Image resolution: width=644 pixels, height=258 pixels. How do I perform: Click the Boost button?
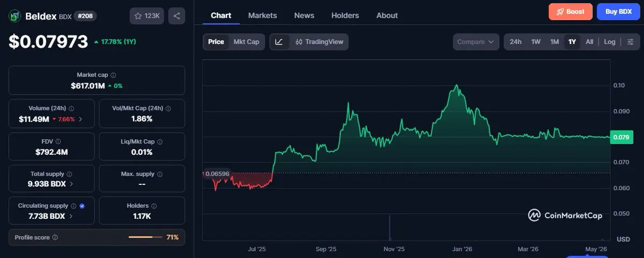[x=570, y=11]
